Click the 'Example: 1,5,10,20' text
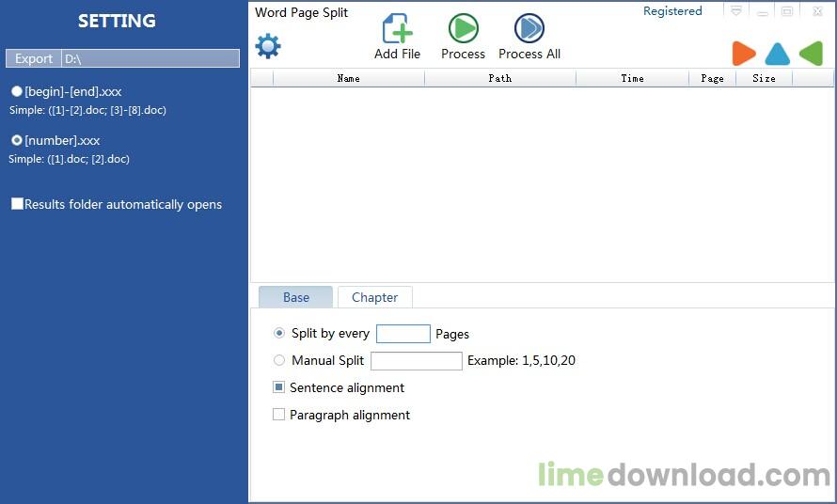Image resolution: width=837 pixels, height=504 pixels. (x=521, y=360)
